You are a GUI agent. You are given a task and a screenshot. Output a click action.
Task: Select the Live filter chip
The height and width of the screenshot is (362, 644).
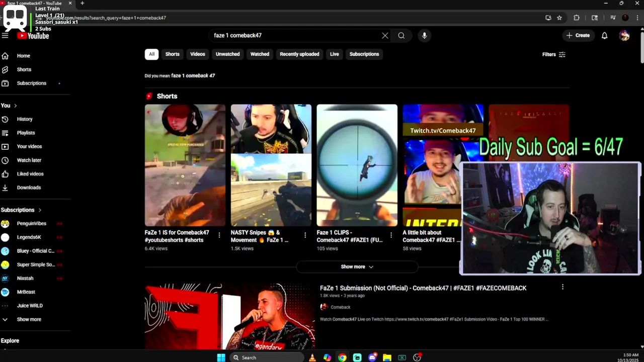[x=335, y=54]
